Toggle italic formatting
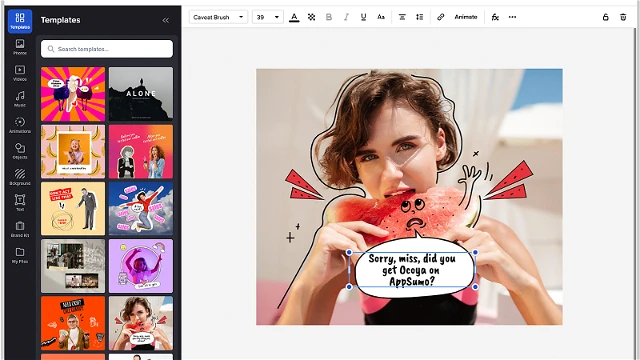The image size is (640, 360). click(x=346, y=17)
